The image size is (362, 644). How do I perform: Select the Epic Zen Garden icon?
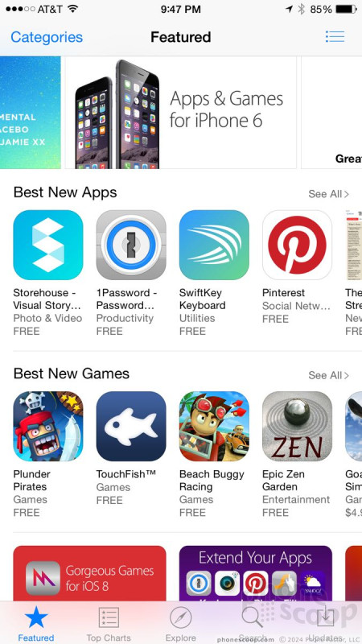tap(297, 426)
